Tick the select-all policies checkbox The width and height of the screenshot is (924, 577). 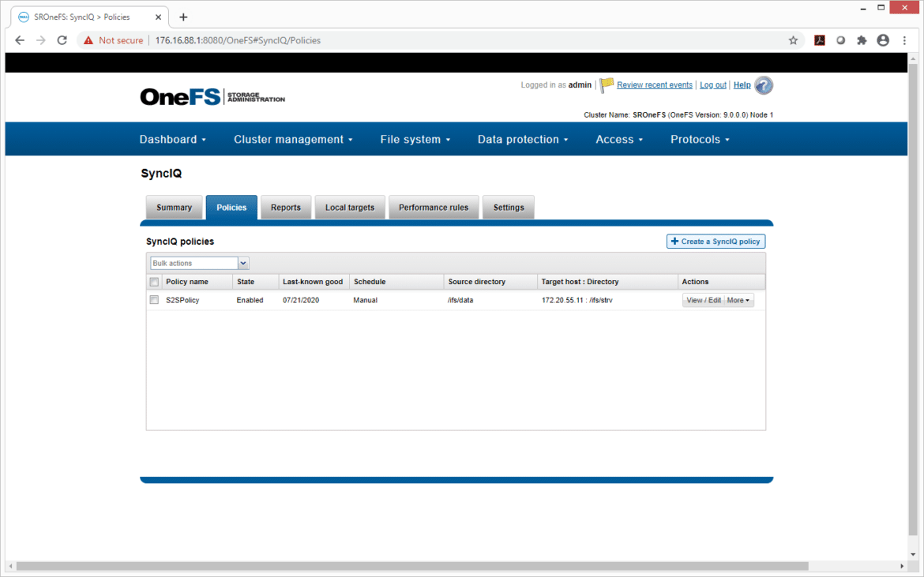click(x=154, y=282)
